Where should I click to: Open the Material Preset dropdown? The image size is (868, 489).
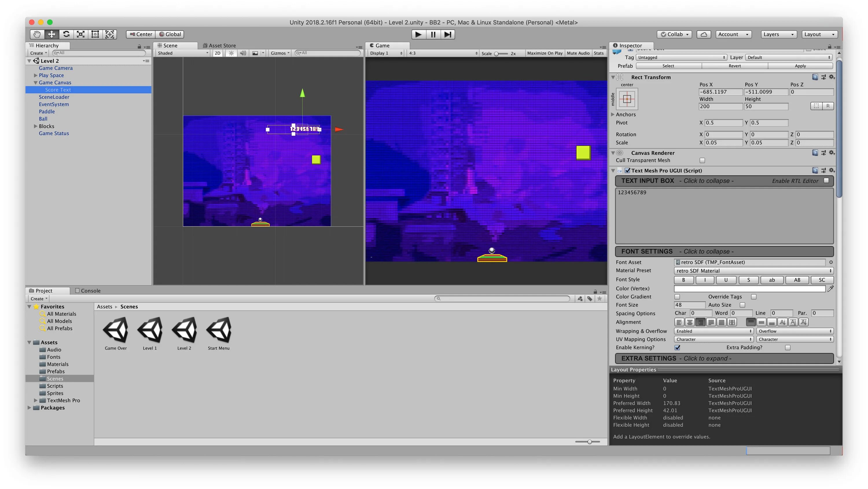(753, 271)
